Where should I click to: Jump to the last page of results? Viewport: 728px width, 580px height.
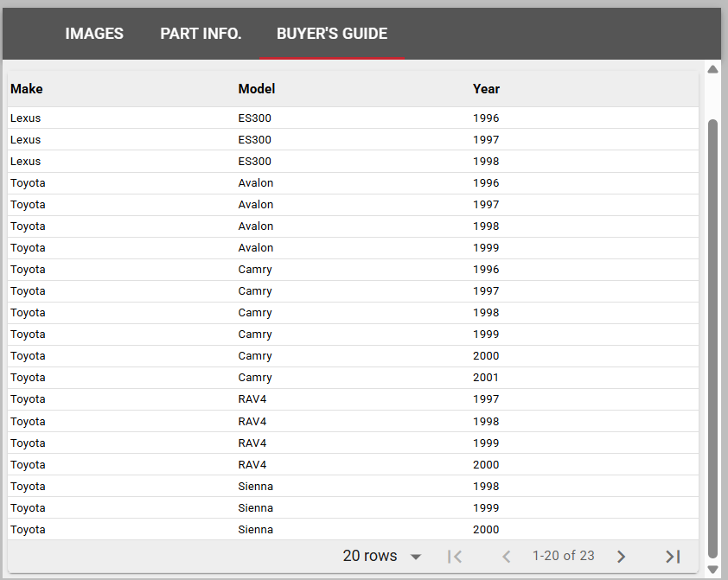673,556
